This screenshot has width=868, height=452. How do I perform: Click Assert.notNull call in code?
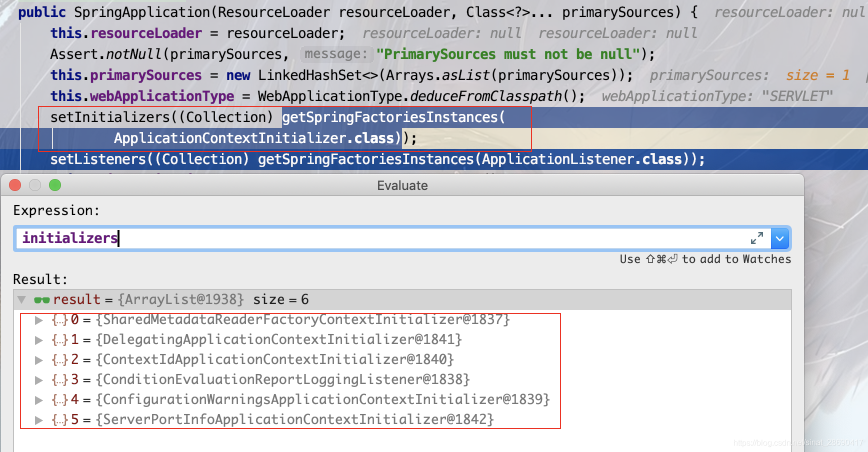point(106,54)
